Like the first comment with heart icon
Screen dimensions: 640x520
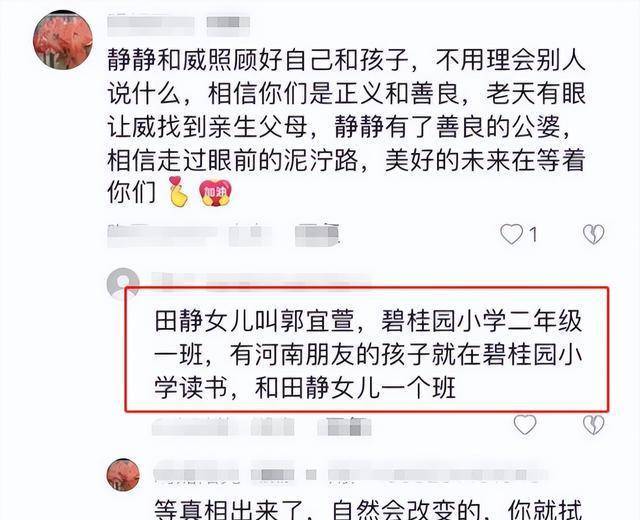(511, 235)
